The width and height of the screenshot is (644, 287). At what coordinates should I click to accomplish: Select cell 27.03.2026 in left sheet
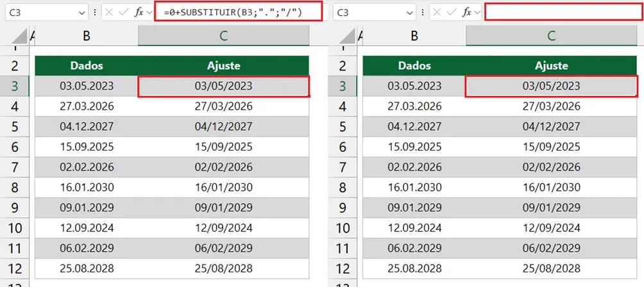[87, 106]
